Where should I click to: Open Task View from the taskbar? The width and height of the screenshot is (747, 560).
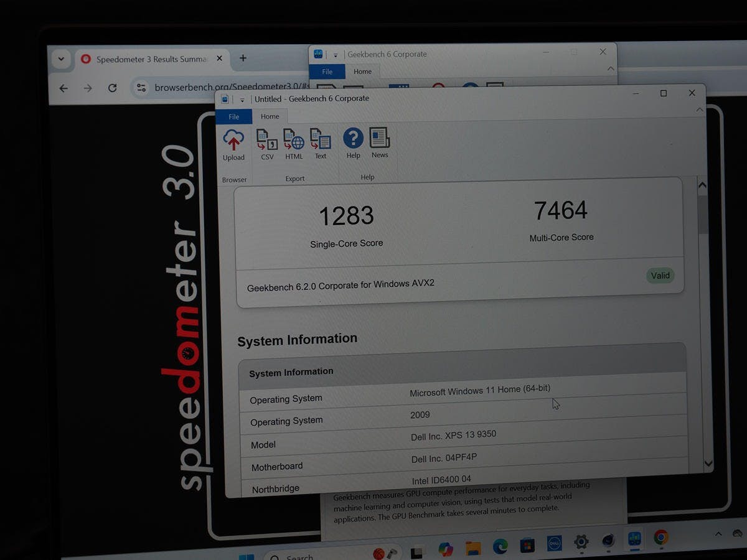pyautogui.click(x=417, y=552)
